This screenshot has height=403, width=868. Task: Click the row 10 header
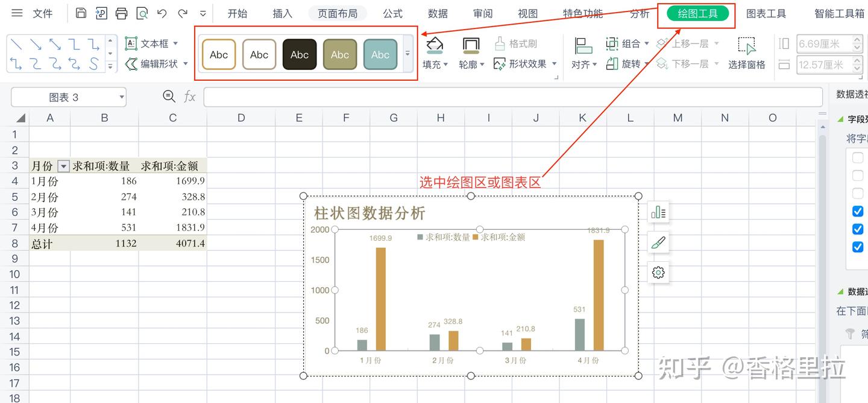[14, 274]
